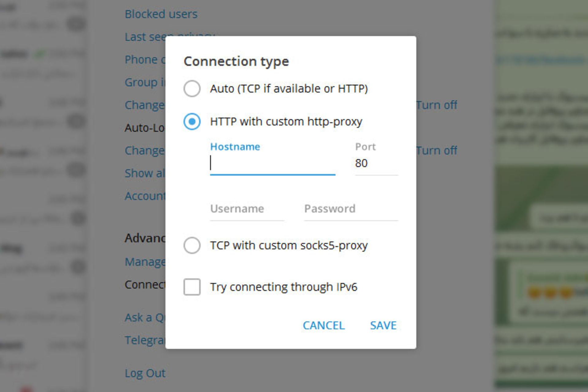
Task: Click the lower Turn off link
Action: click(x=436, y=150)
